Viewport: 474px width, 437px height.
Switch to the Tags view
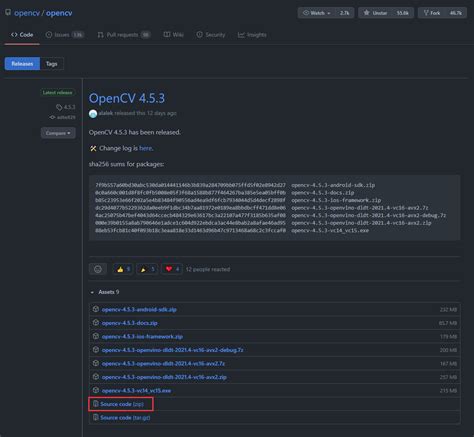point(52,64)
